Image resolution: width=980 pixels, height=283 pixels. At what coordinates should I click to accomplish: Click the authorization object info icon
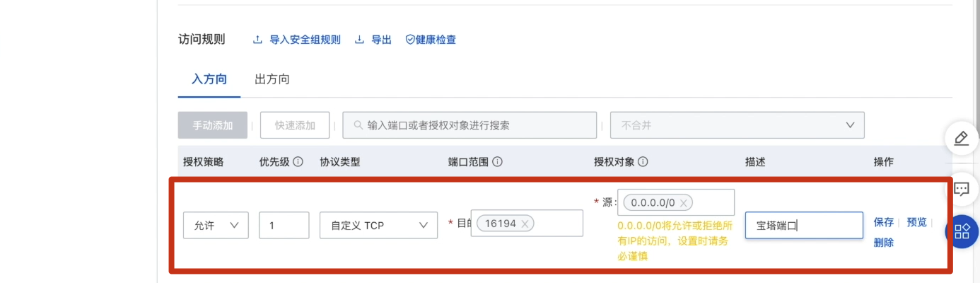coord(643,162)
